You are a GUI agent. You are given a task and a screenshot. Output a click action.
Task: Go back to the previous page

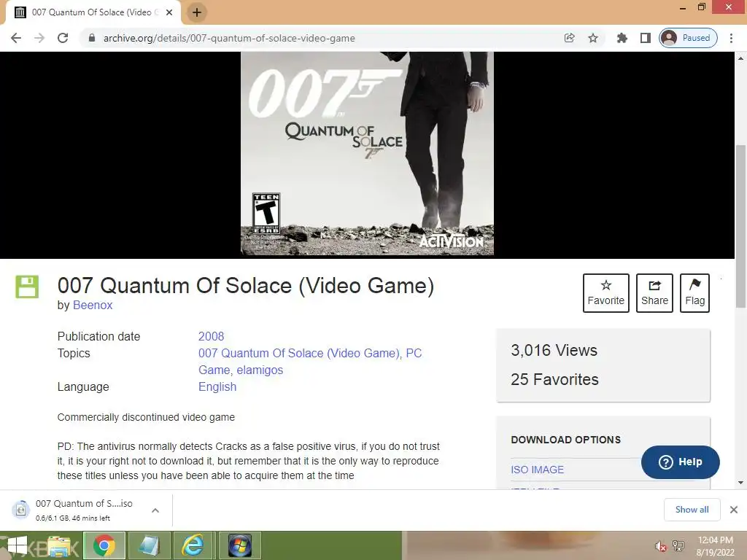tap(16, 38)
